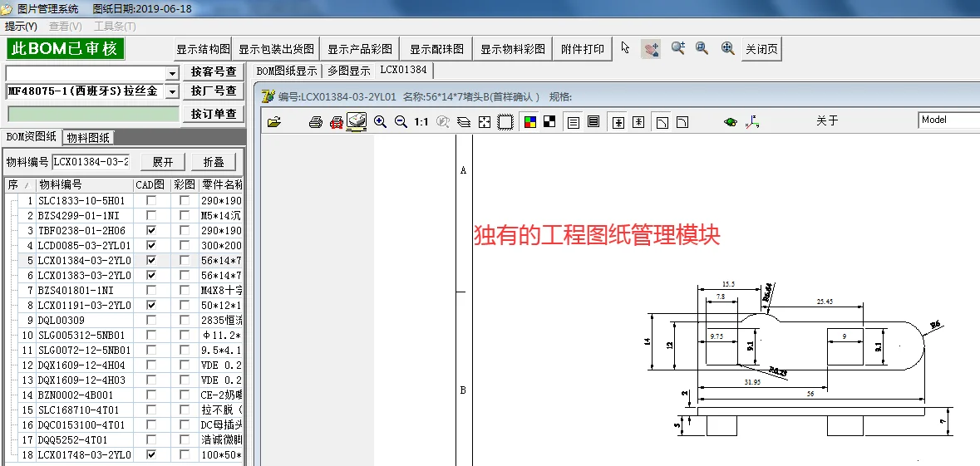Toggle 彩图 checkbox for LCX01384-03-2YL0 row
The height and width of the screenshot is (466, 980).
(x=185, y=260)
